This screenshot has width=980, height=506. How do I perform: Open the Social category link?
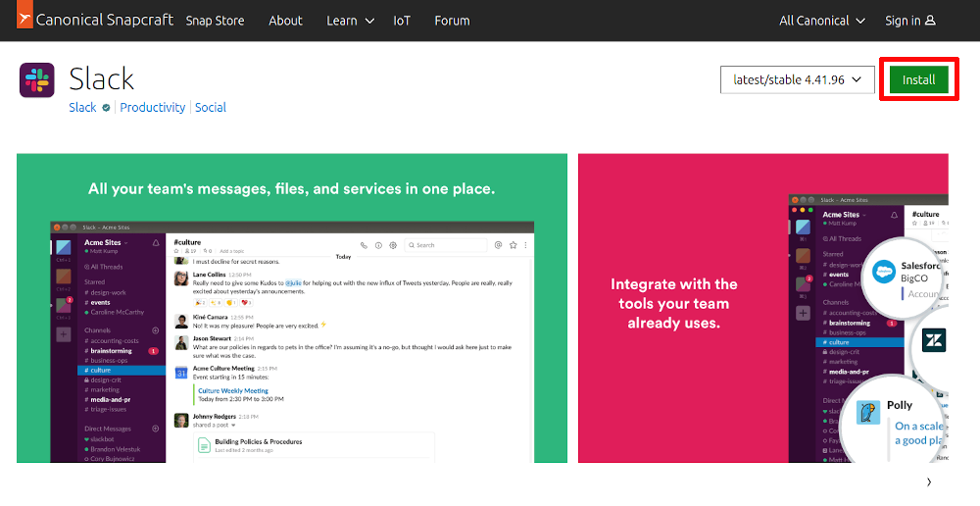pos(211,108)
